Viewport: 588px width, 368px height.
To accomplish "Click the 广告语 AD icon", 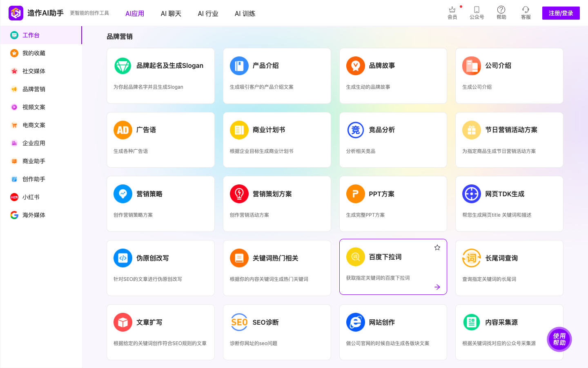I will coord(123,130).
